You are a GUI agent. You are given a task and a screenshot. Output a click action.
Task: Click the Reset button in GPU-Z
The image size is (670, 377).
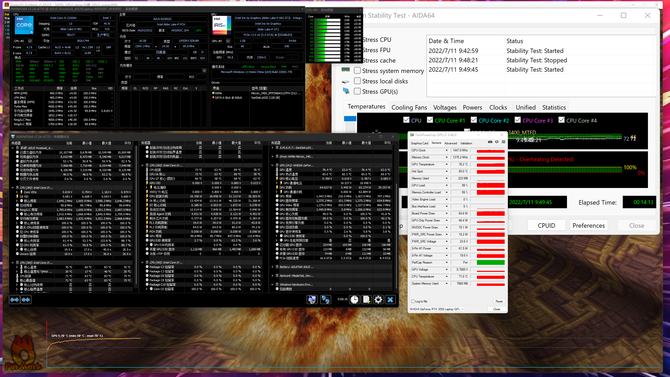tap(499, 301)
